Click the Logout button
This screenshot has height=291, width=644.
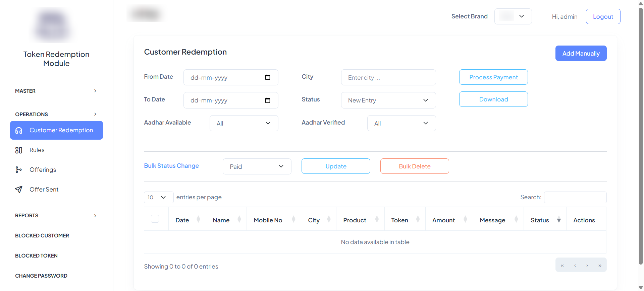coord(603,16)
